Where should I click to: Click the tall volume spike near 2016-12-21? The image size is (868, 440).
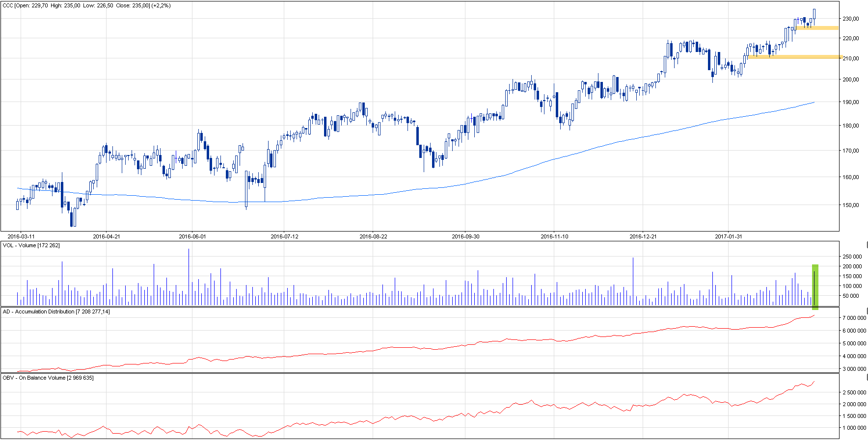[x=633, y=282]
